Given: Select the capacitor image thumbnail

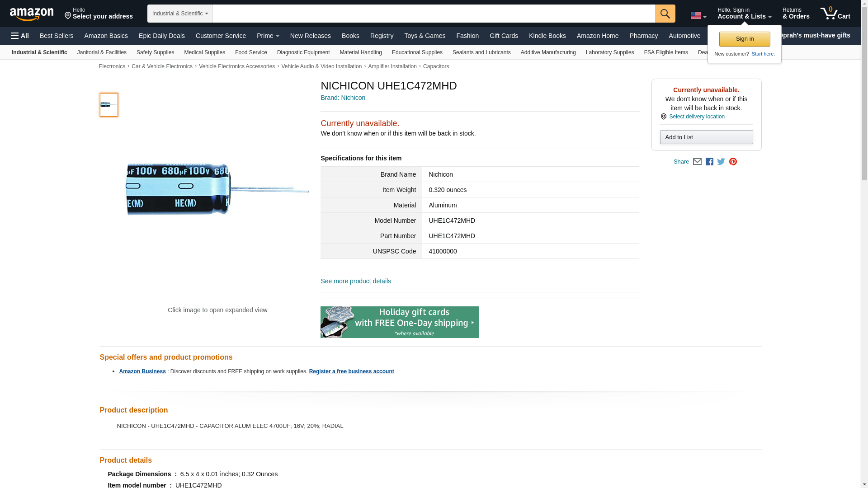Looking at the screenshot, I should (108, 105).
